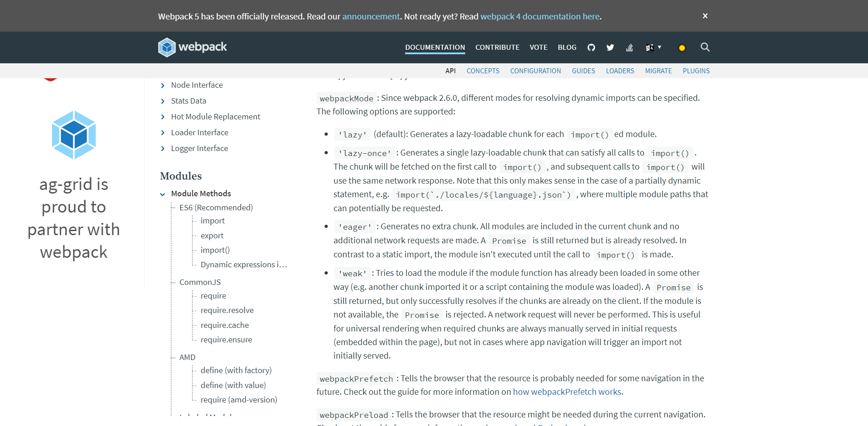The height and width of the screenshot is (426, 868).
Task: Switch to the Migrate section
Action: [x=658, y=71]
